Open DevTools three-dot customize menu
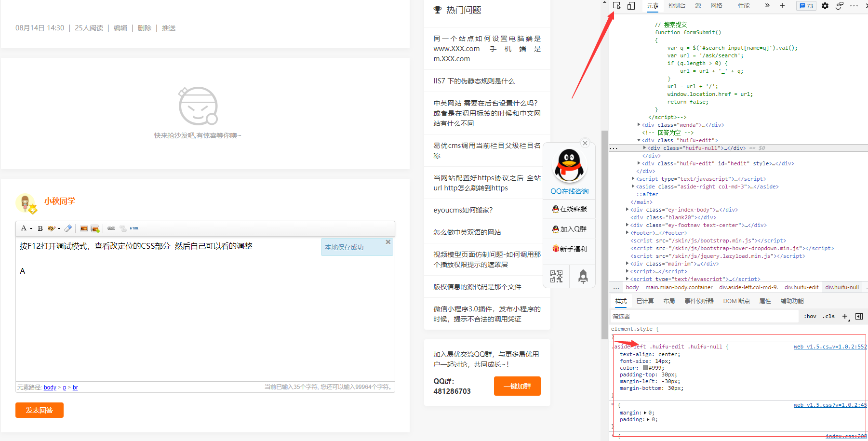 click(x=854, y=6)
